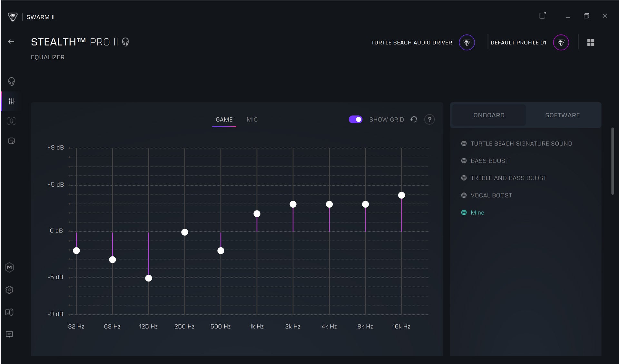The width and height of the screenshot is (619, 364).
Task: Select the equalizer sliders sidebar icon
Action: [12, 101]
